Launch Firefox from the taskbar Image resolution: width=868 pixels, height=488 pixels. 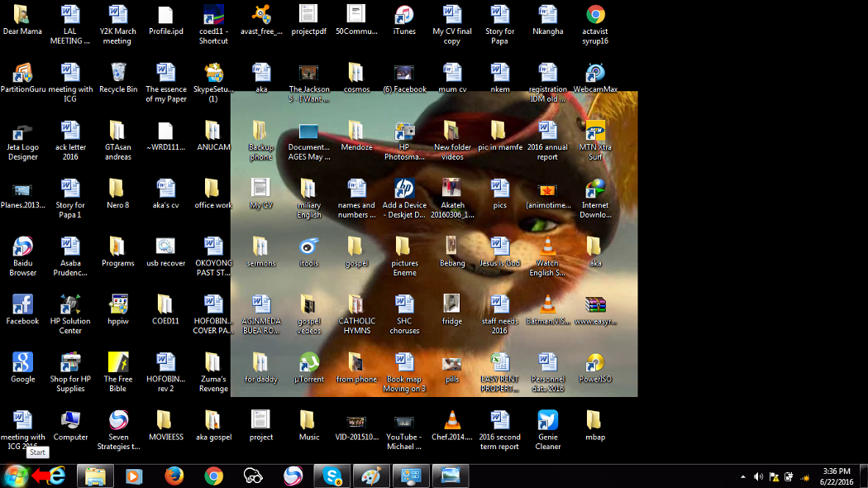(x=174, y=476)
